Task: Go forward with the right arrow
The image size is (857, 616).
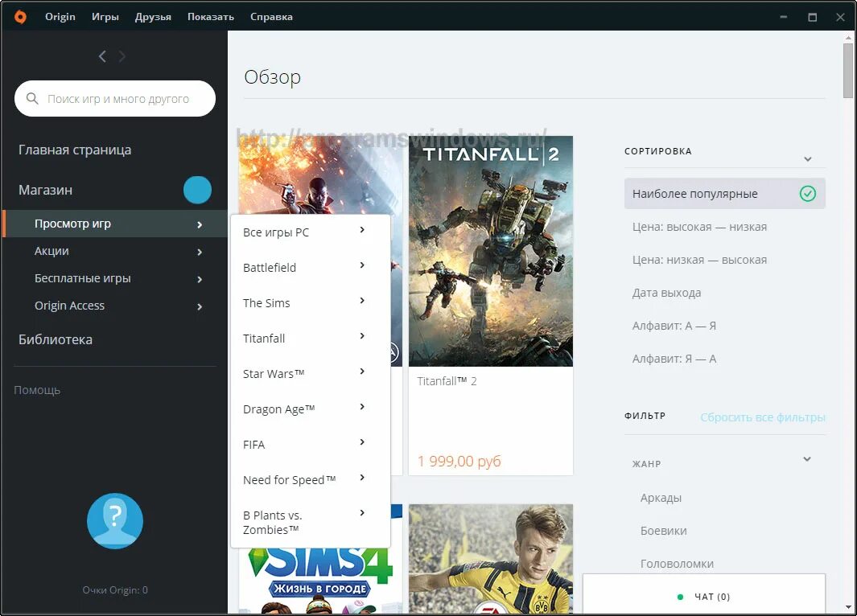Action: click(x=122, y=56)
